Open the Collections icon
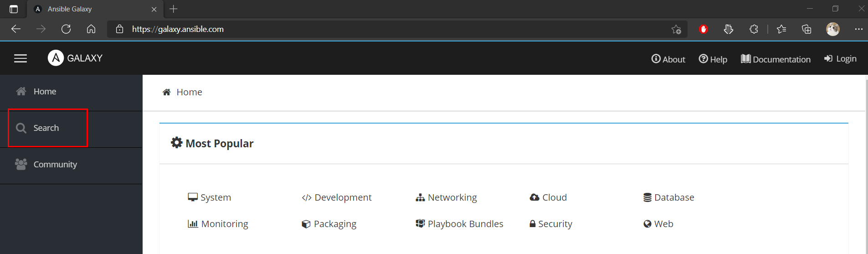 point(806,29)
